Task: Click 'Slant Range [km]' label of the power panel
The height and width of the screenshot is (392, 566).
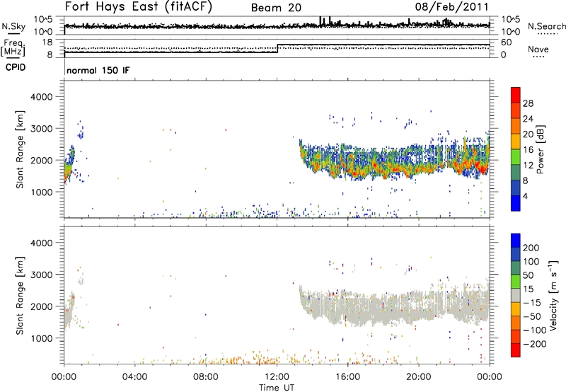Action: pyautogui.click(x=21, y=149)
